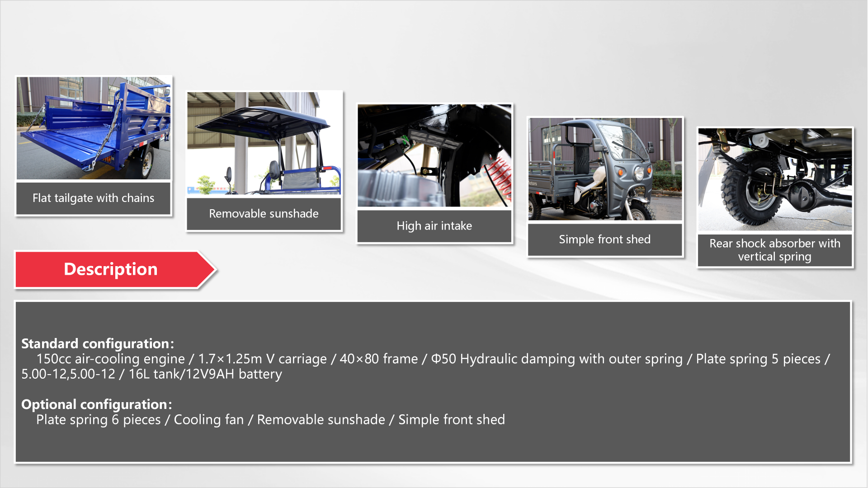Click the 'Optional configuration:' heading
This screenshot has width=868, height=488.
tap(96, 404)
